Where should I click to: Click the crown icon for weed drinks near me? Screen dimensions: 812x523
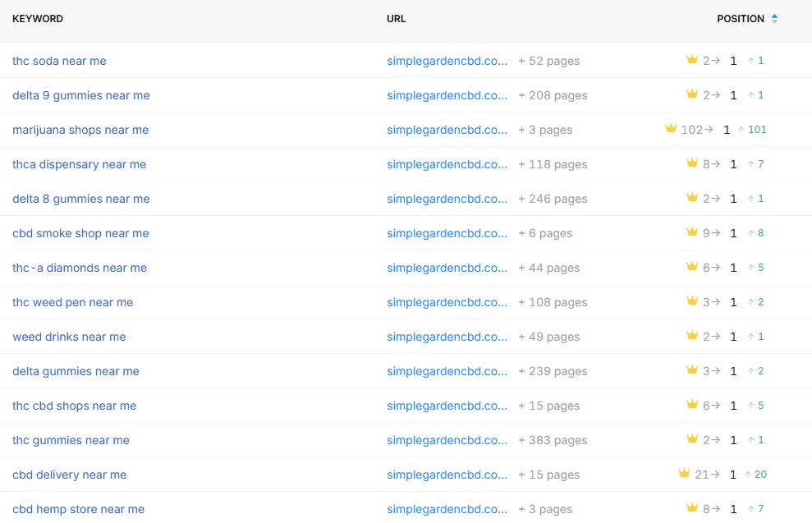coord(692,335)
